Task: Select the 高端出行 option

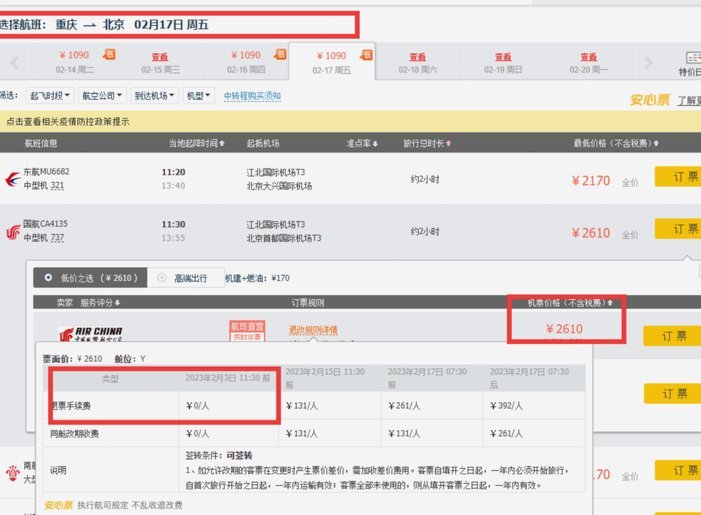Action: tap(186, 278)
